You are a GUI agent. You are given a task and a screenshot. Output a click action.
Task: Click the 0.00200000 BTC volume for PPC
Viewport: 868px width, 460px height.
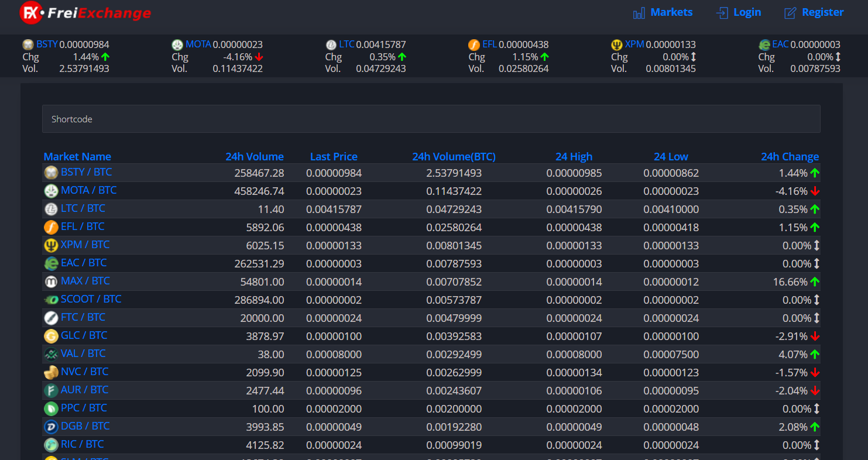tap(454, 409)
